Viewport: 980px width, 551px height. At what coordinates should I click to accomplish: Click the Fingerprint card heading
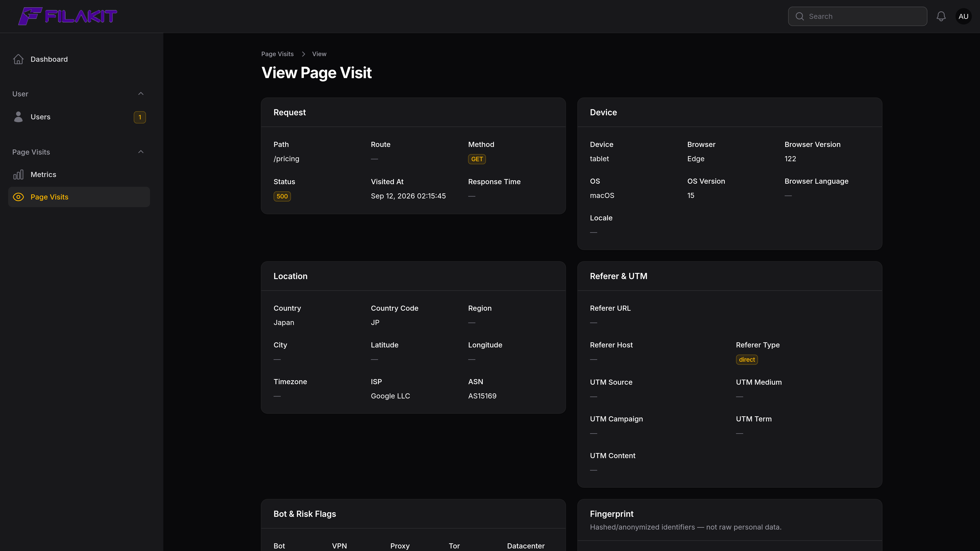tap(612, 514)
